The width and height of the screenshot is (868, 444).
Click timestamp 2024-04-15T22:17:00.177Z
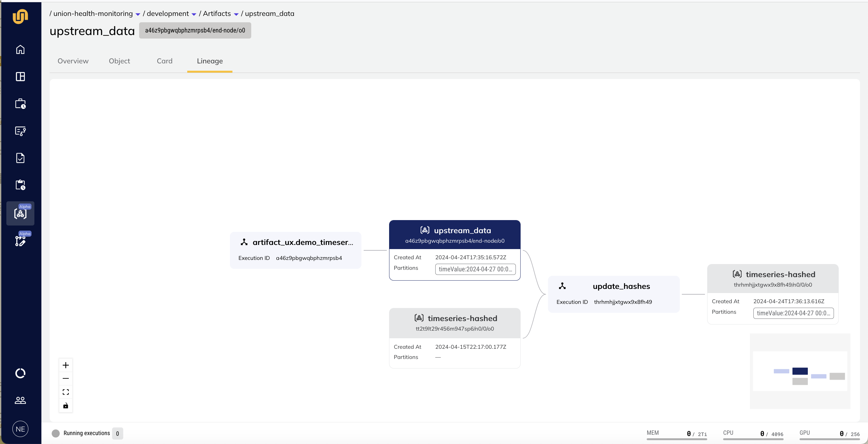click(x=470, y=347)
